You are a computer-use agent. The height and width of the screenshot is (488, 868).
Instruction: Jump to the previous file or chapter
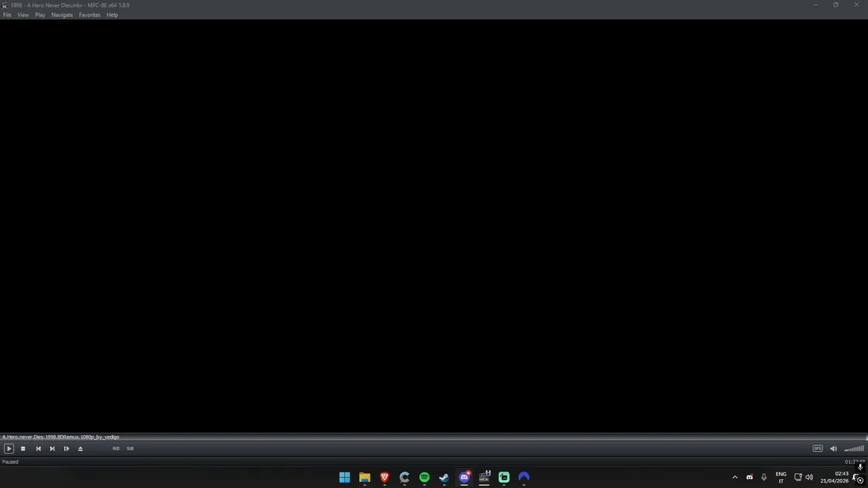[38, 449]
